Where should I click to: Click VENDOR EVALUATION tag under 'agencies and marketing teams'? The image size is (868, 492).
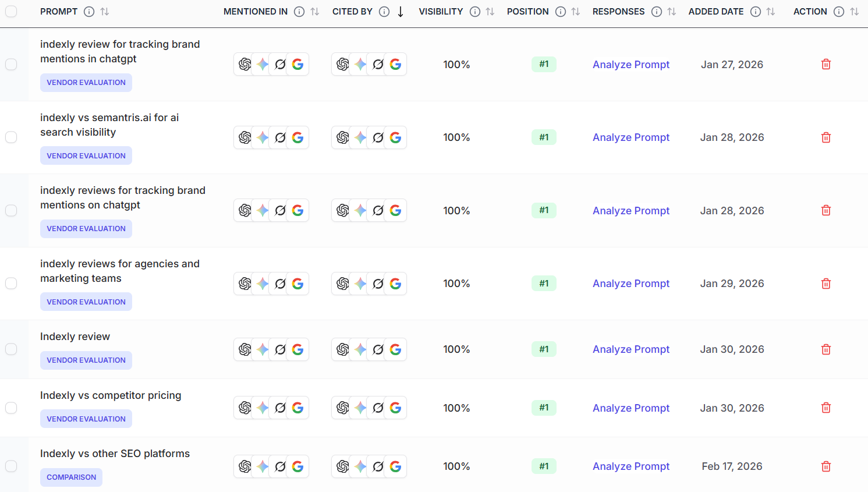tap(86, 302)
